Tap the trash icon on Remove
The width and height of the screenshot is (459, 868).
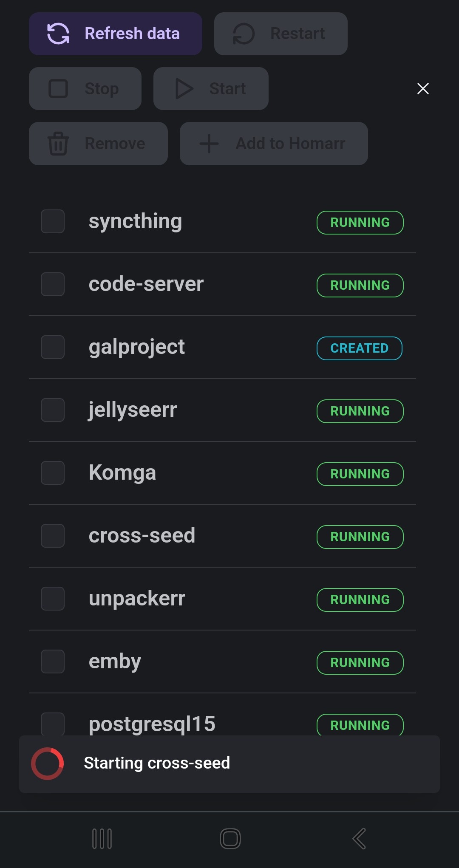pos(58,144)
